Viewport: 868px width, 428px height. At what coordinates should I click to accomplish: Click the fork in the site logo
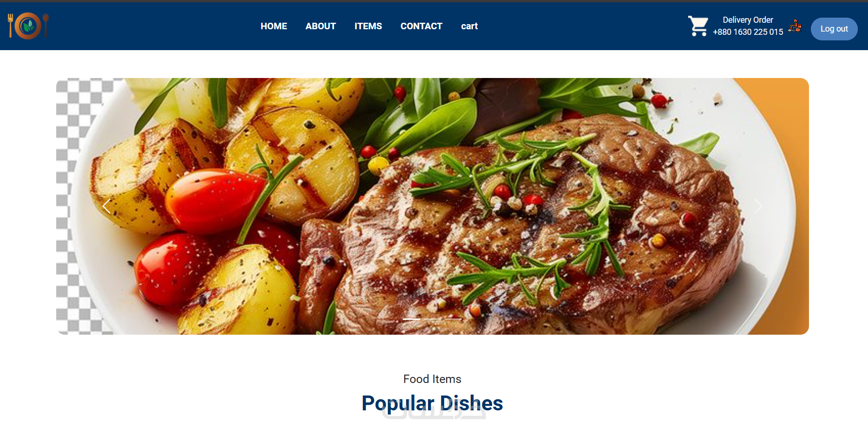pos(10,26)
